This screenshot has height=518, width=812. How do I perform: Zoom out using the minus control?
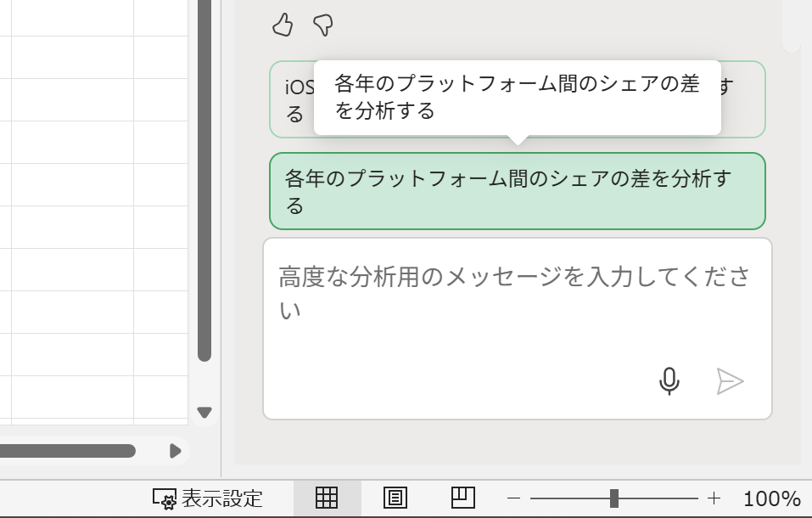[x=513, y=498]
